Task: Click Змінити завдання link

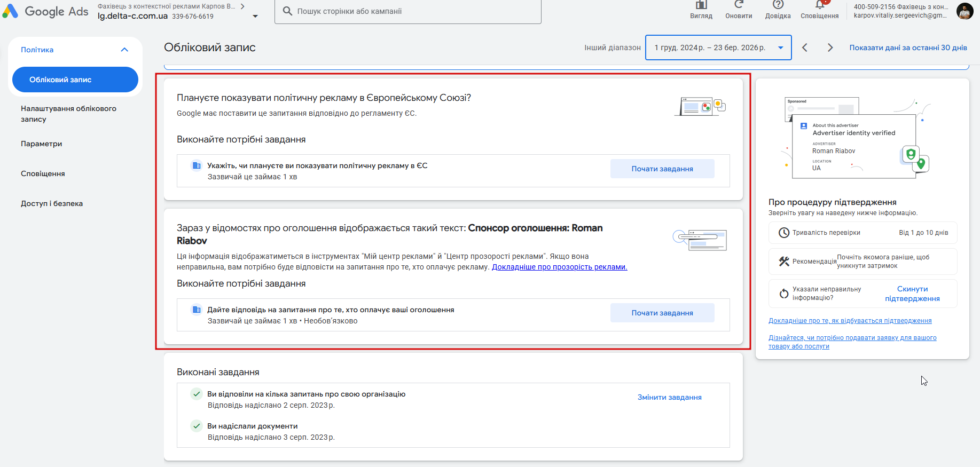Action: click(x=669, y=397)
